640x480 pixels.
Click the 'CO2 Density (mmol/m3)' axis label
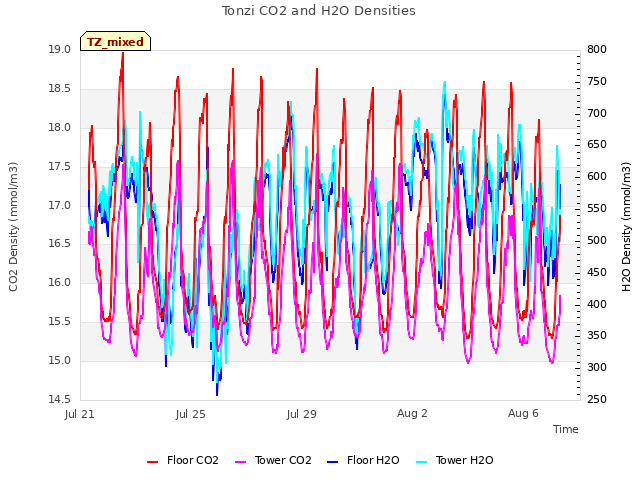pyautogui.click(x=13, y=227)
